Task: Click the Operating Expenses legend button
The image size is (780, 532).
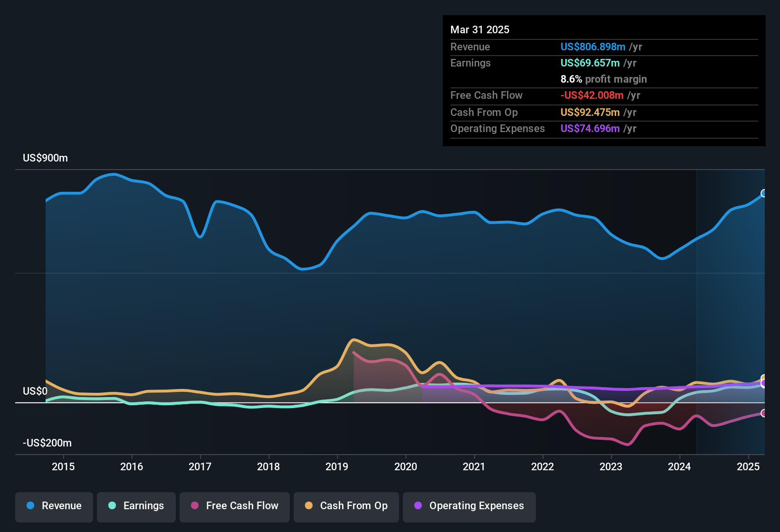Action: 469,506
